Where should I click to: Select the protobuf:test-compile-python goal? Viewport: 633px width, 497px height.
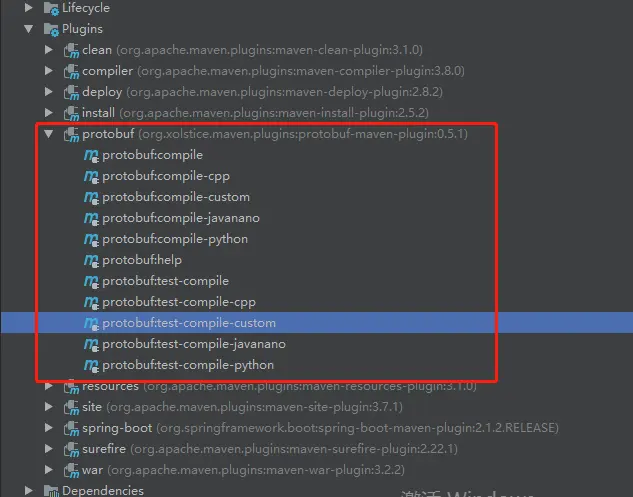188,365
